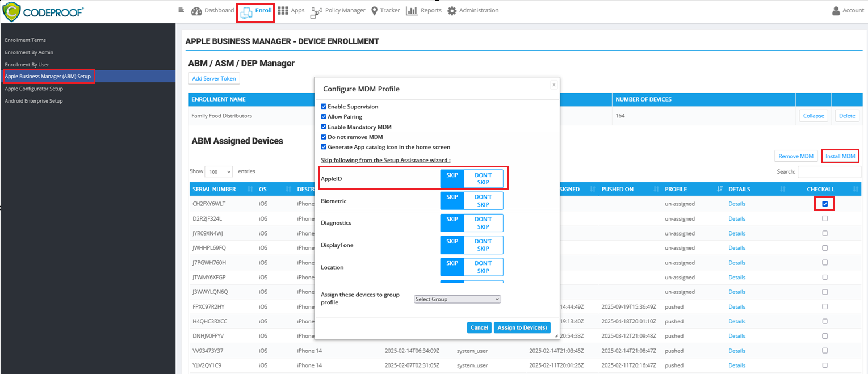Image resolution: width=868 pixels, height=374 pixels.
Task: Open the Tracker menu
Action: 390,10
